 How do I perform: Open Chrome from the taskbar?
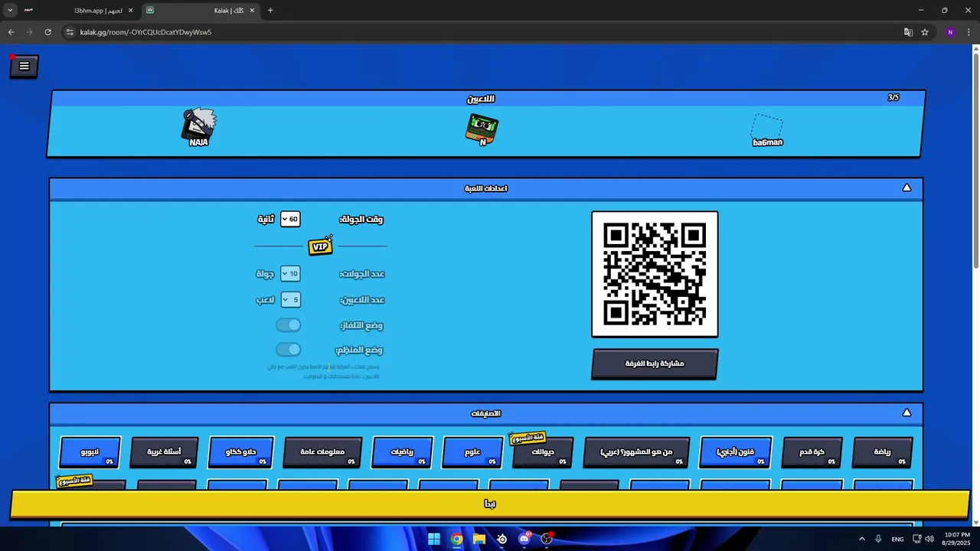click(457, 539)
